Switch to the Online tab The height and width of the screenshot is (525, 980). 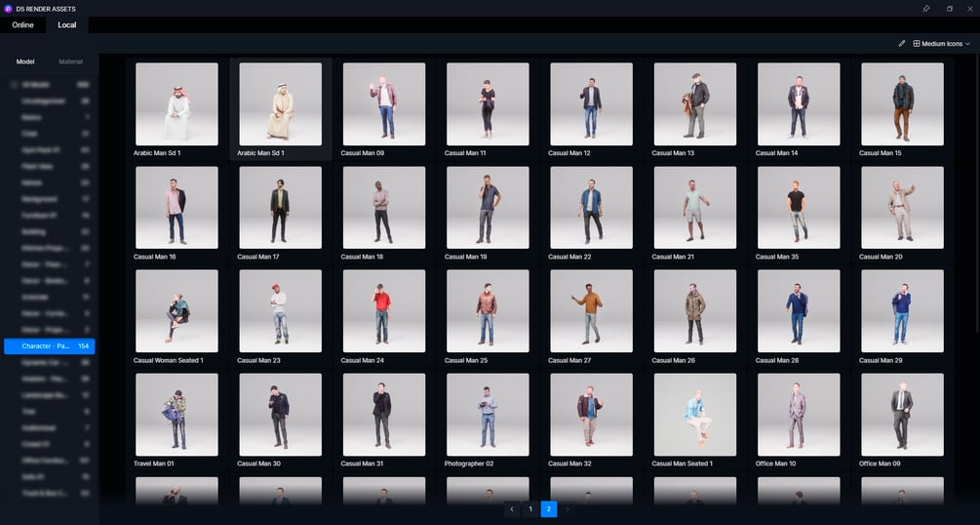22,25
